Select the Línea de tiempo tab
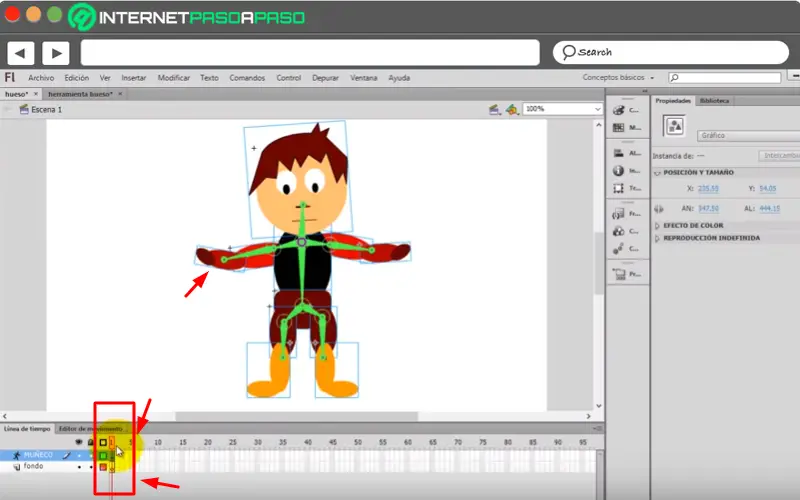 [x=27, y=429]
